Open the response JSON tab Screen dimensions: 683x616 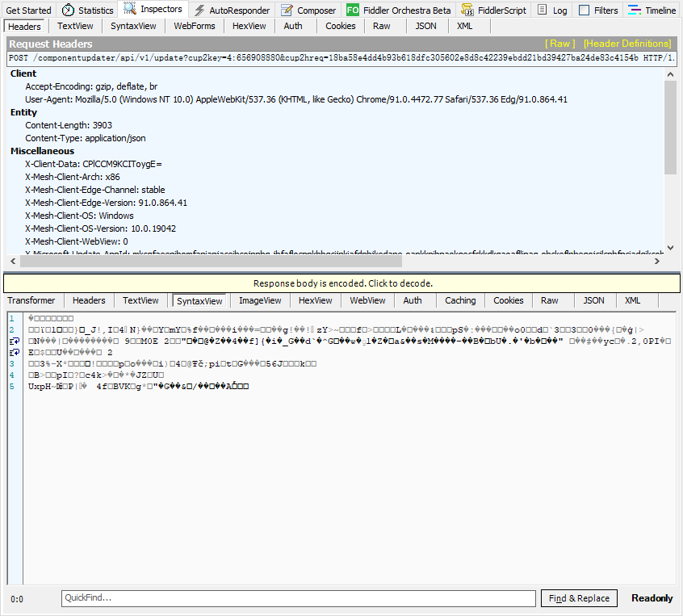(593, 300)
